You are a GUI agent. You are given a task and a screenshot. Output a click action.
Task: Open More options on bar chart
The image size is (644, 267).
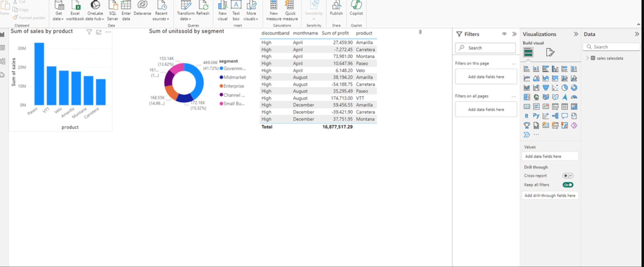[x=108, y=32]
